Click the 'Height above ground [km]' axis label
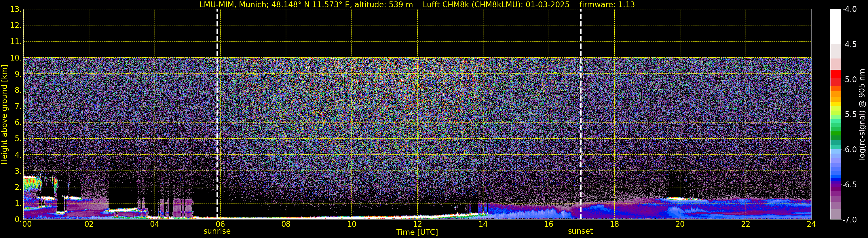Screen dimensions: 868x238 click(x=4, y=115)
